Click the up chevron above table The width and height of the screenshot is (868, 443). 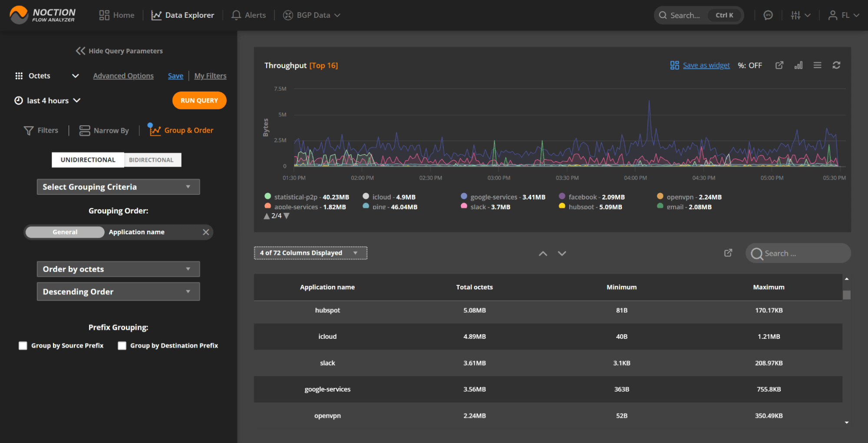[x=543, y=253]
